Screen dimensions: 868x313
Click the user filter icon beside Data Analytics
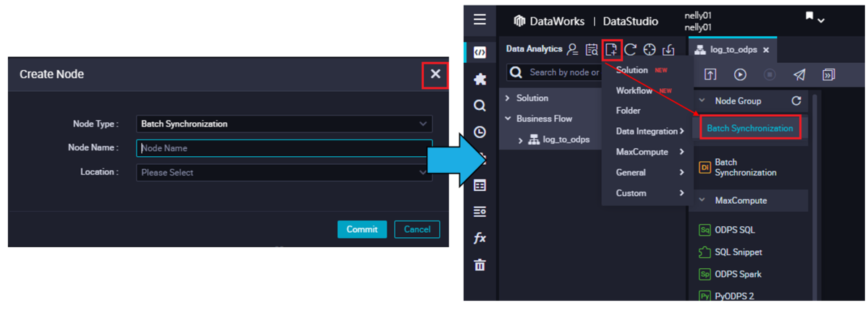(x=573, y=49)
